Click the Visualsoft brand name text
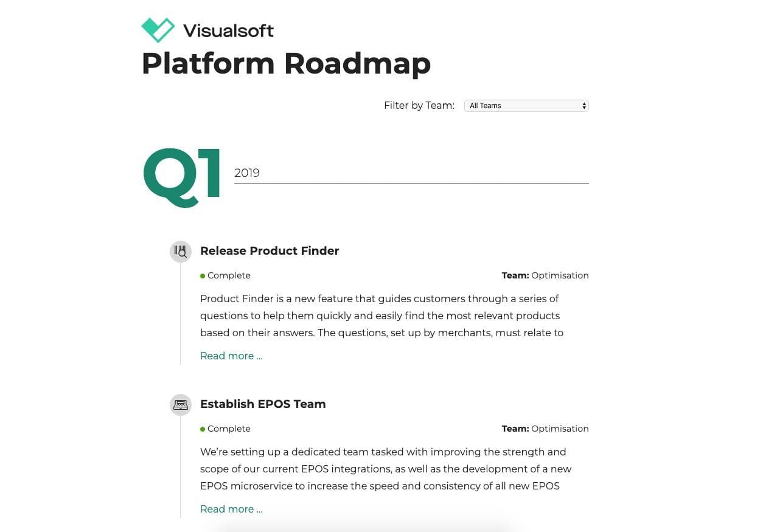This screenshot has height=532, width=777. tap(228, 30)
